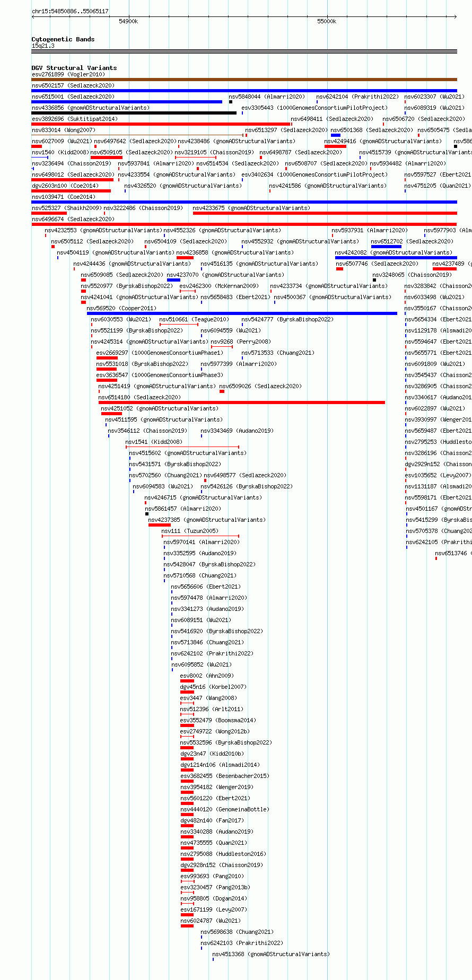
Task: Select the gray cytogenetic band bar
Action: coord(244,51)
